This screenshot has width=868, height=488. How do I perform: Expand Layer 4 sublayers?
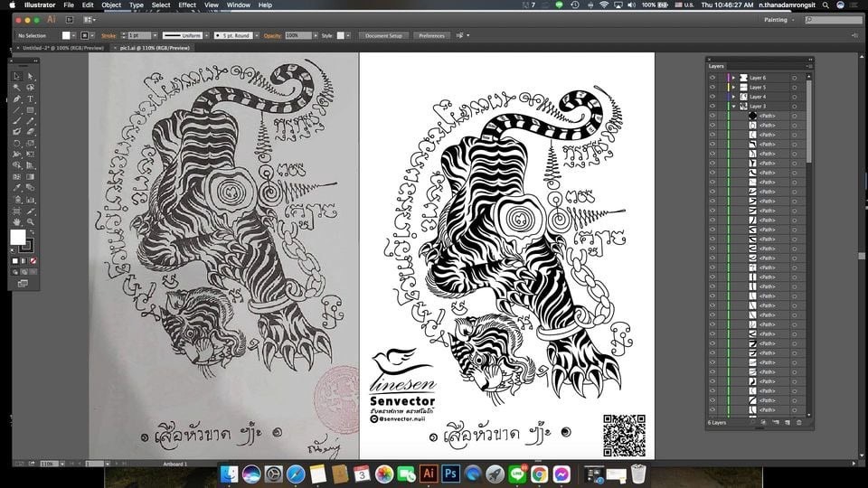(733, 97)
